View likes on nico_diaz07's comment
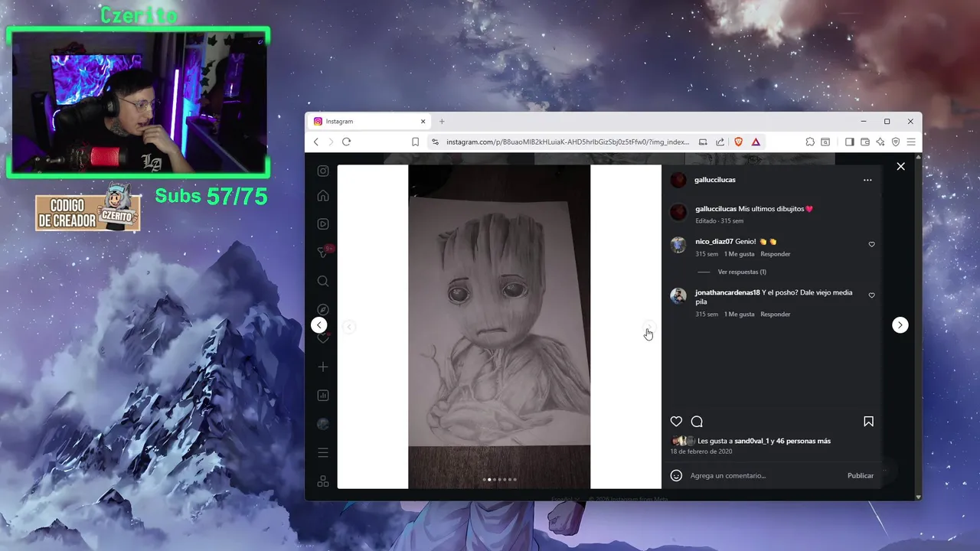980x551 pixels. 740,254
